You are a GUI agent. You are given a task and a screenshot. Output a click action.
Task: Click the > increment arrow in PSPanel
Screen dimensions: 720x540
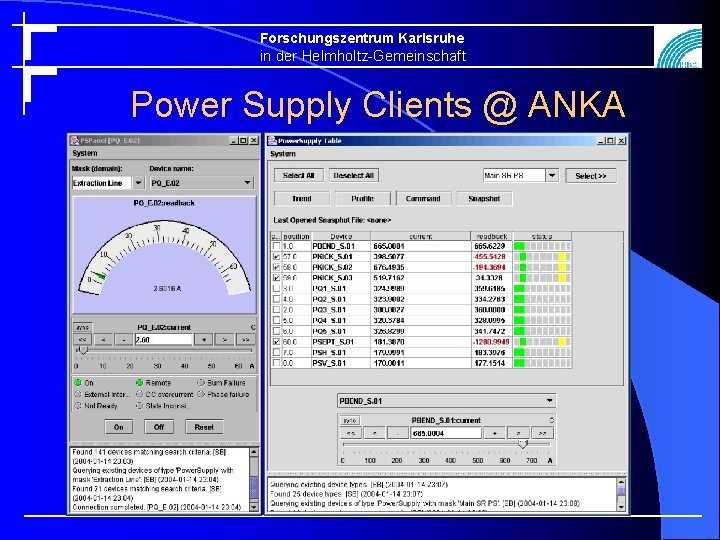coord(225,340)
